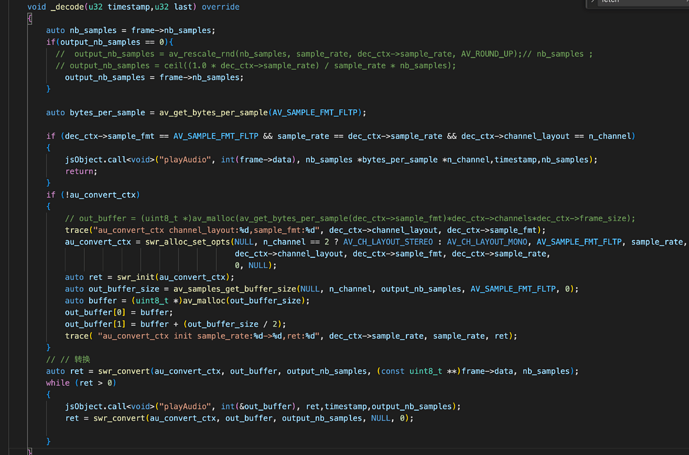Click av_samples_get_buffer_size call
Viewport: 689px width, 455px height.
coord(235,289)
